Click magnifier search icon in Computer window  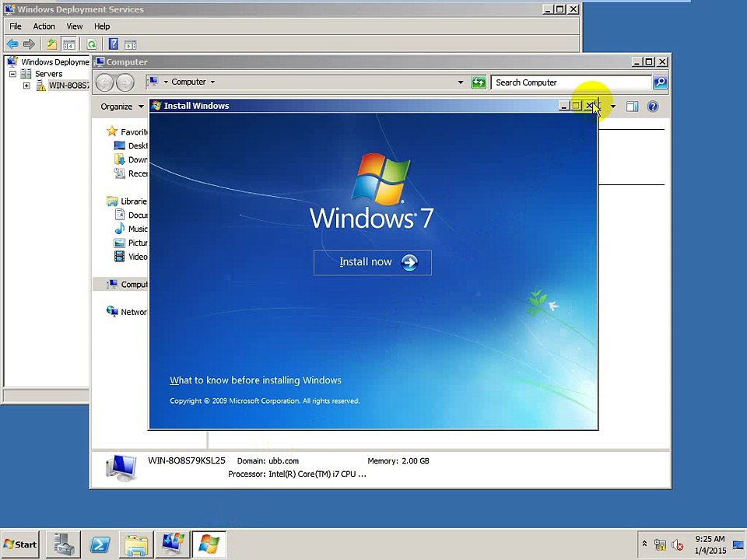click(660, 82)
